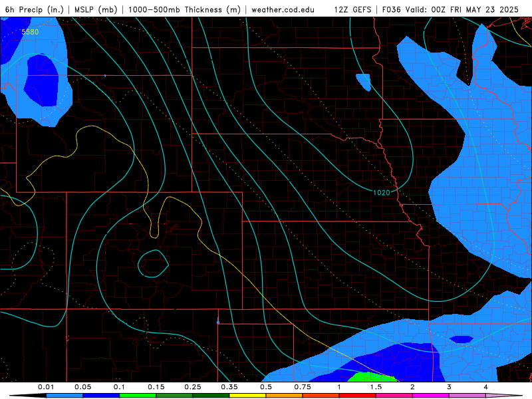Image resolution: width=532 pixels, height=399 pixels.
Task: Click the red 1 inch legend swatch
Action: [358, 396]
